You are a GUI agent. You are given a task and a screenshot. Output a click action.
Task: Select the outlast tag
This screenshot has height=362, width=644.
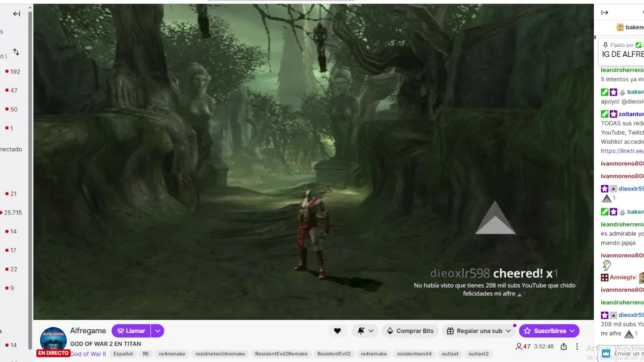point(450,354)
